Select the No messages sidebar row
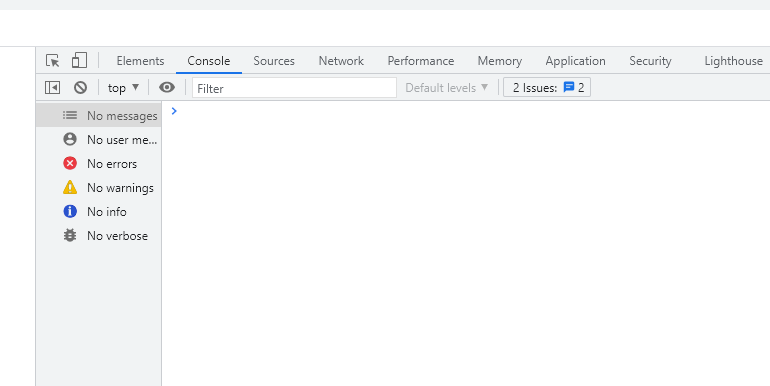The width and height of the screenshot is (770, 386). pos(98,115)
